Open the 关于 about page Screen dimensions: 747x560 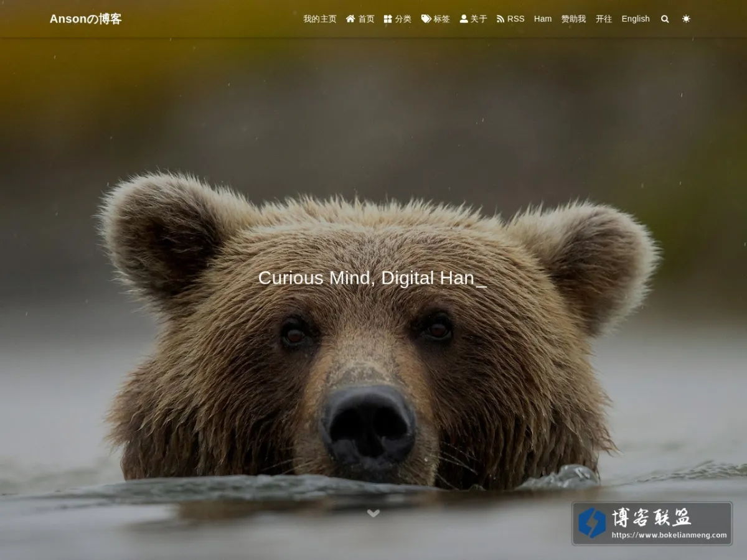point(474,19)
